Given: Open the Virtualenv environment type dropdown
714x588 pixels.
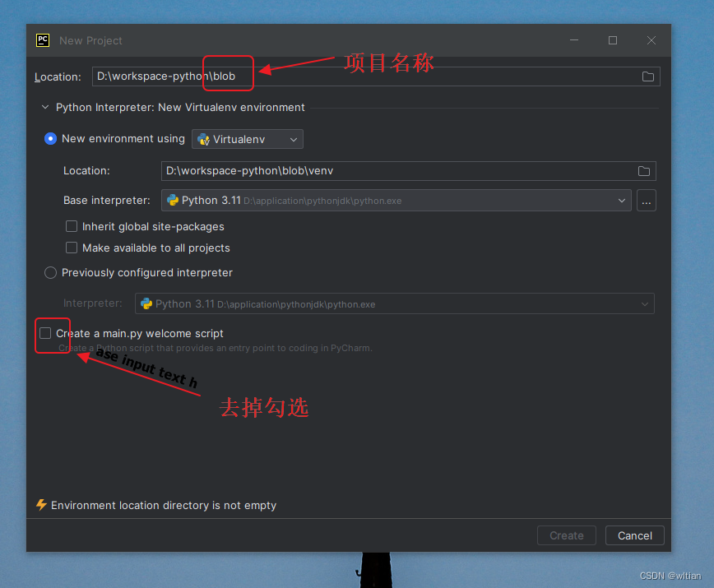Looking at the screenshot, I should point(248,139).
